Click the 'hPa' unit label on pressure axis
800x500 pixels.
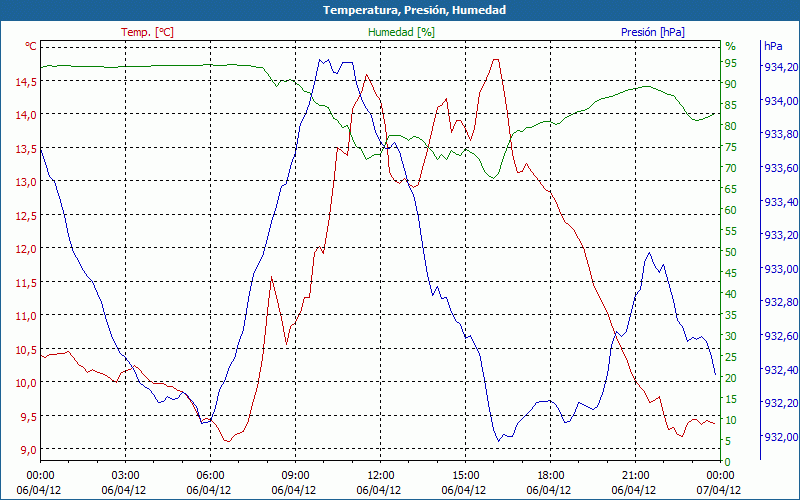[773, 46]
